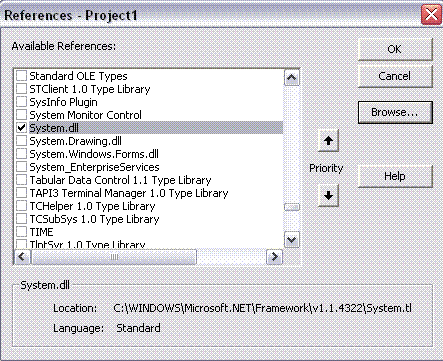Screen dimensions: 443x361
Task: Select 'System.Windows.Forms.dll' row text
Action: (x=94, y=154)
